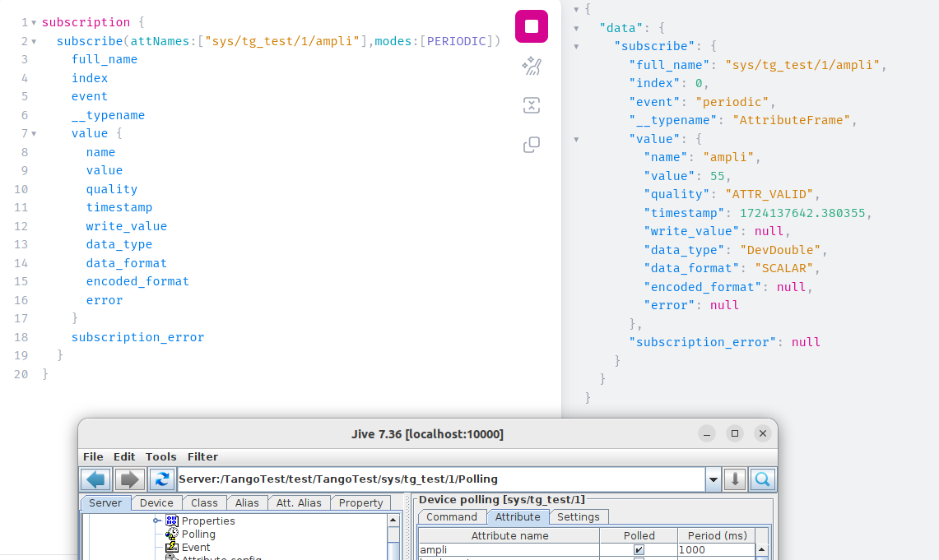Expand the Properties tree node
939x560 pixels.
click(156, 521)
